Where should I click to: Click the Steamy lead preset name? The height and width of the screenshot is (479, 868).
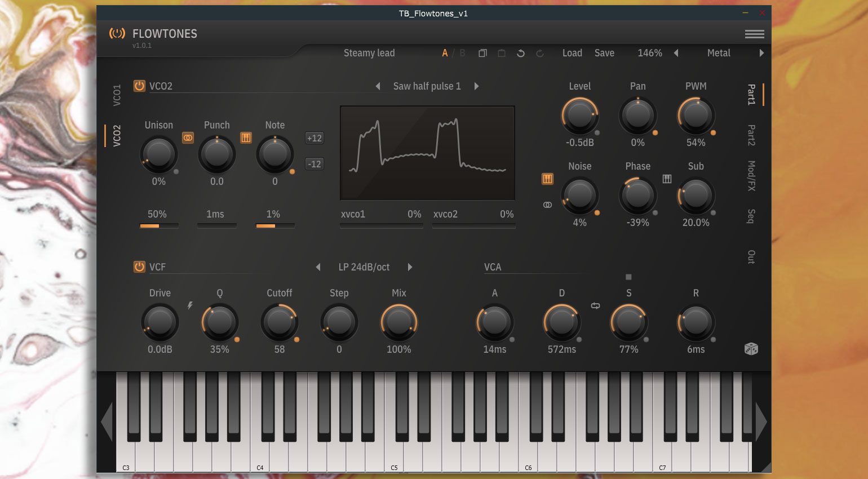(369, 53)
